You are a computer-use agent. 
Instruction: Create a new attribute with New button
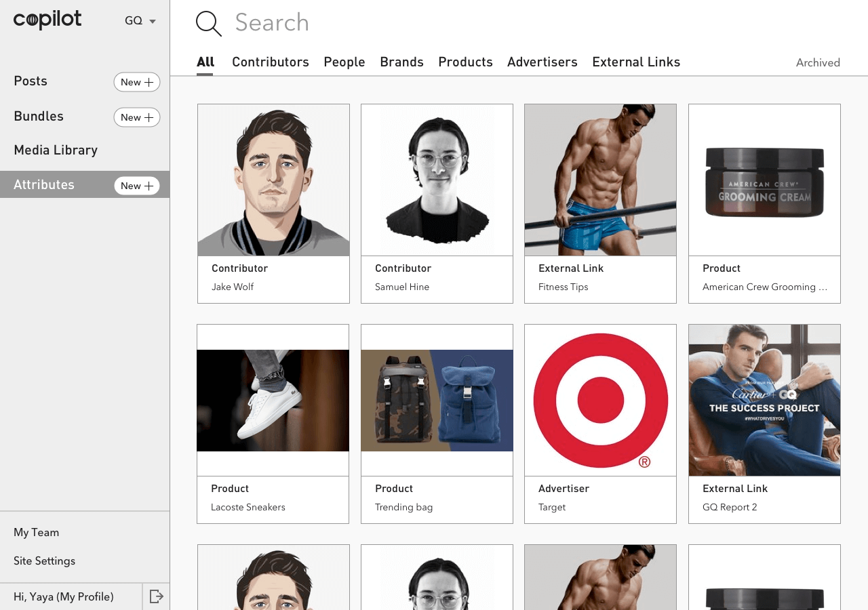[137, 186]
